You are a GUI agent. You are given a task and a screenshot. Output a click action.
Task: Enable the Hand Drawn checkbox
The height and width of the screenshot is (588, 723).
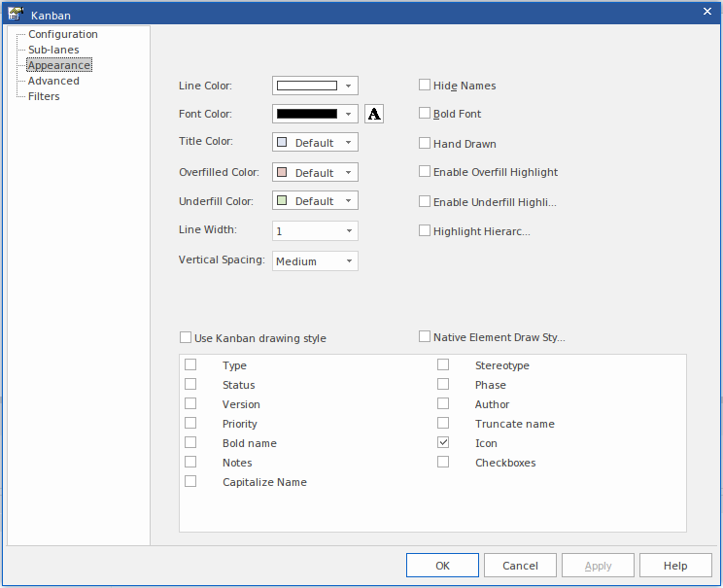(425, 144)
